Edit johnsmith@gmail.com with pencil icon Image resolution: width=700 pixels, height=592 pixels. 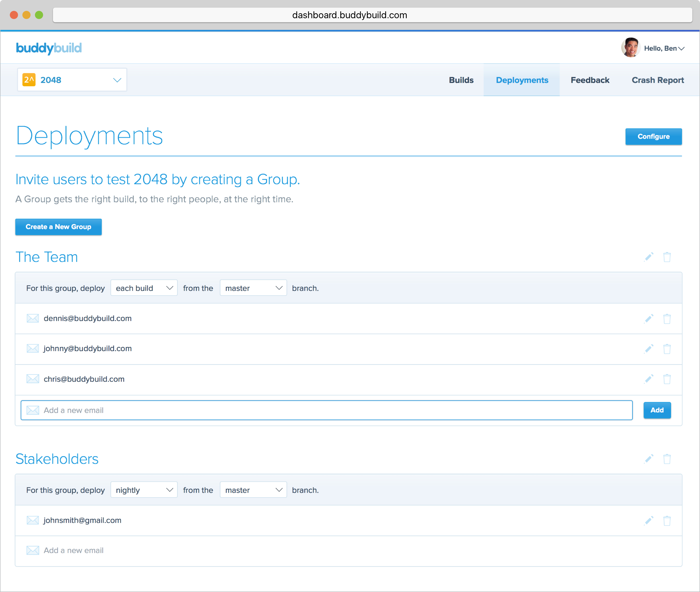(x=649, y=521)
